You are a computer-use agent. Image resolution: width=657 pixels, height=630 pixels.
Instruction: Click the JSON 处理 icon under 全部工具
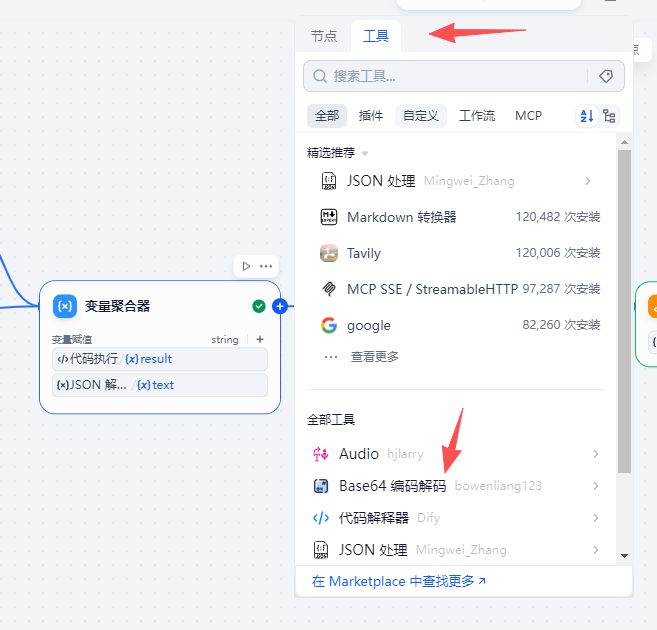click(x=321, y=550)
